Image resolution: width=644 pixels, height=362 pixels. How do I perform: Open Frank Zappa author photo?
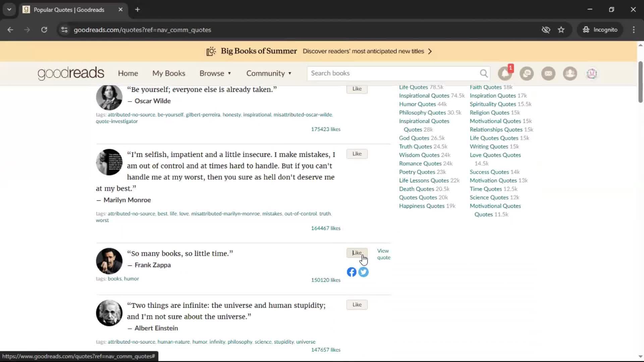(109, 261)
